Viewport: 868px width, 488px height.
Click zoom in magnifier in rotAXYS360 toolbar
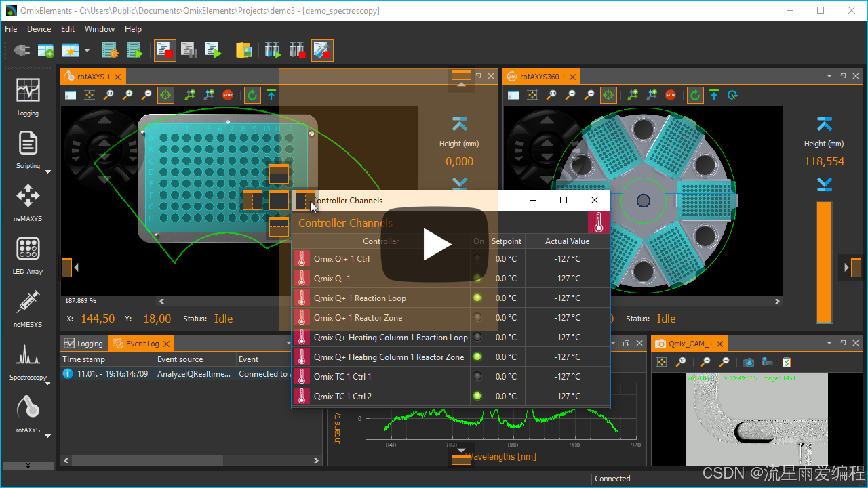coord(570,95)
